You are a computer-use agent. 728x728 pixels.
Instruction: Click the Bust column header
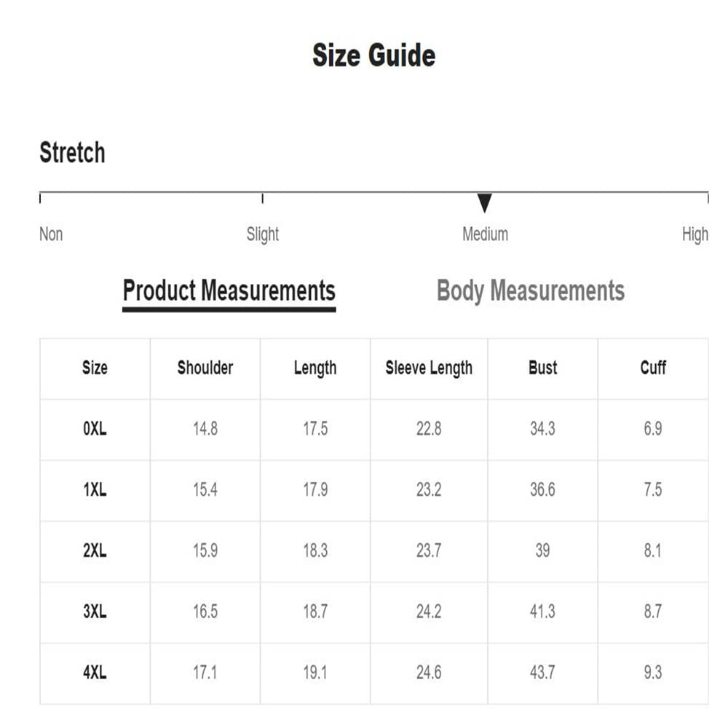point(542,368)
